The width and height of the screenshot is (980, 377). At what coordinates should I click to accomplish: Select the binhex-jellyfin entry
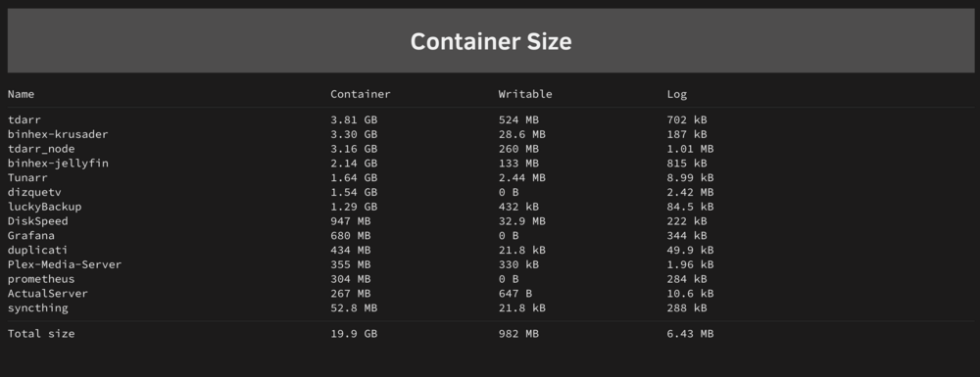[58, 164]
